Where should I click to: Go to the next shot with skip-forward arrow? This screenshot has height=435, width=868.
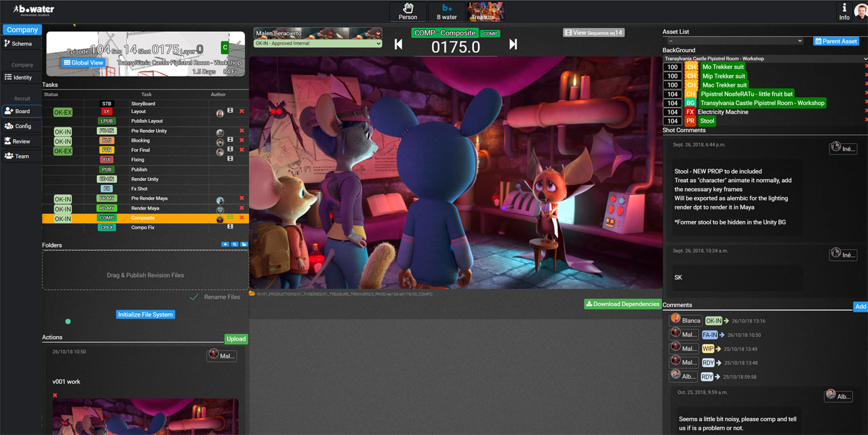coord(513,44)
